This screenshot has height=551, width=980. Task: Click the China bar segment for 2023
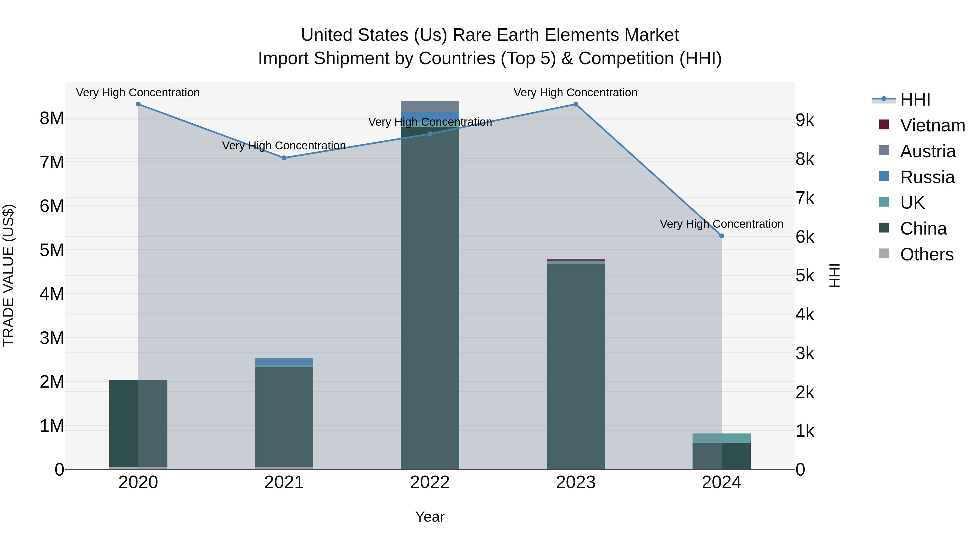click(575, 366)
